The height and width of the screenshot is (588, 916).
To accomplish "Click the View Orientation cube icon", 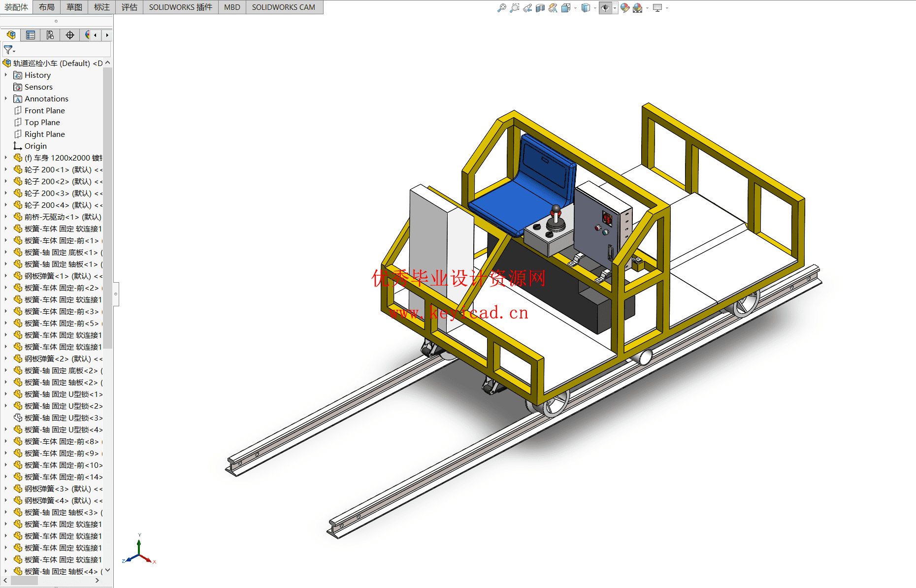I will click(566, 8).
